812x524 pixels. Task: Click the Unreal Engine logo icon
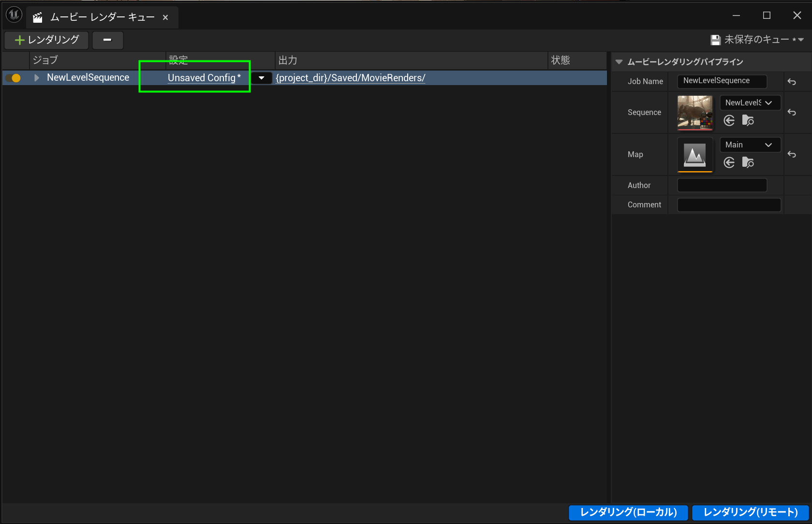[x=14, y=15]
